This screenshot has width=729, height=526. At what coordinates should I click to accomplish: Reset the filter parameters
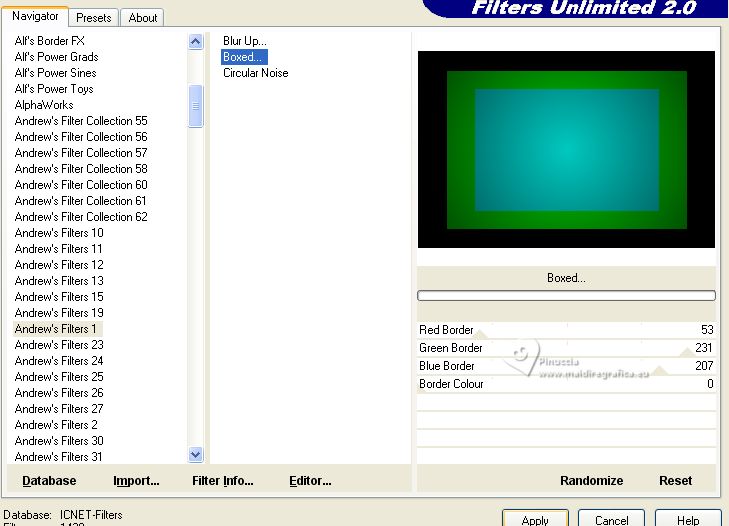coord(676,480)
